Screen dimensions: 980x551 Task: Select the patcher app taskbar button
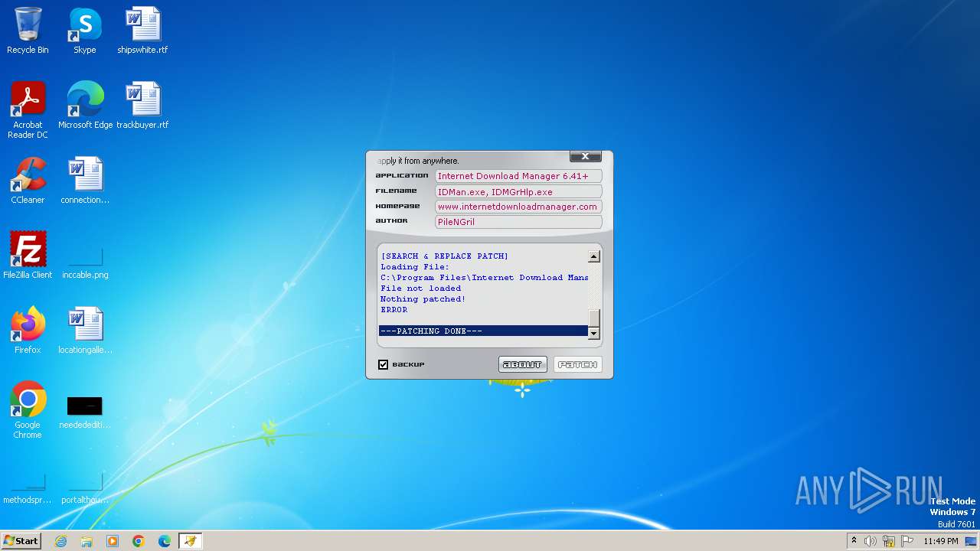click(x=190, y=541)
